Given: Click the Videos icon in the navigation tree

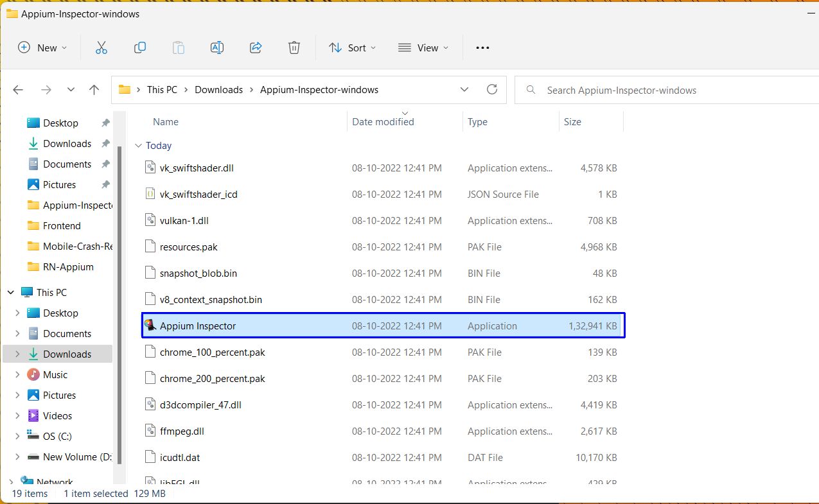Looking at the screenshot, I should [33, 415].
